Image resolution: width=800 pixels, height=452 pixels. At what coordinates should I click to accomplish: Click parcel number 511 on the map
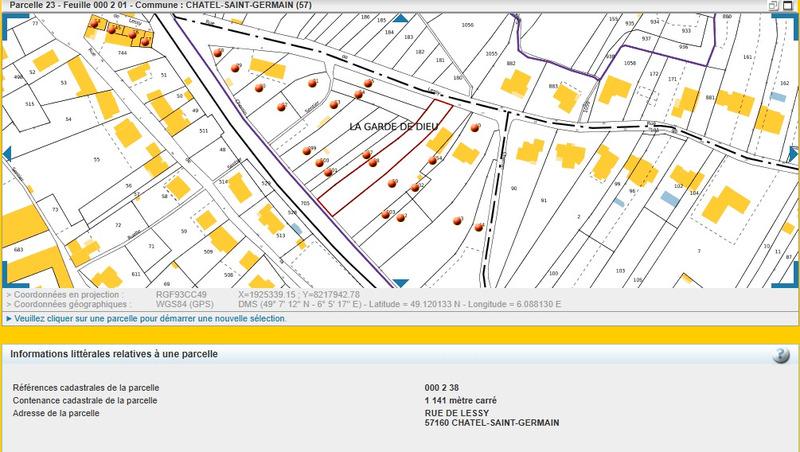[x=204, y=131]
